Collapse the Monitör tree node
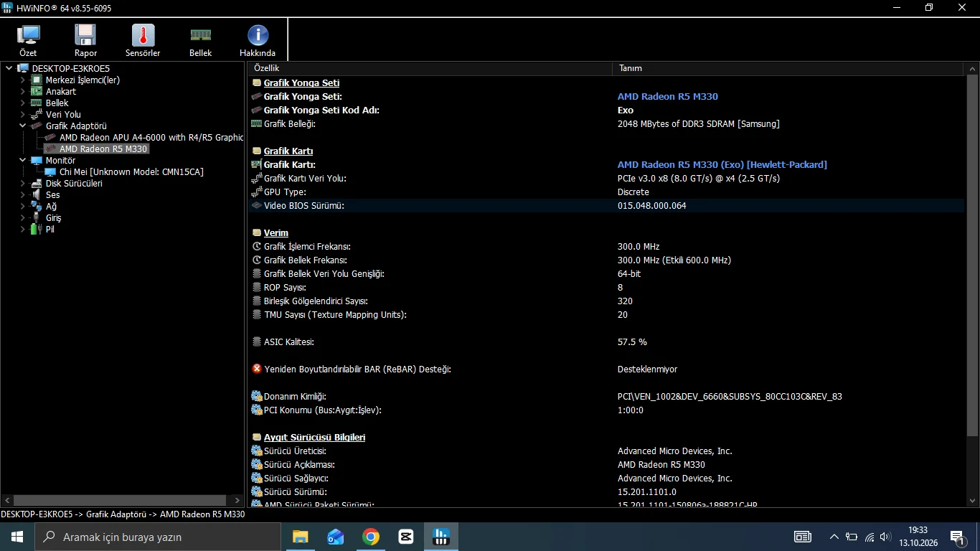980x551 pixels. [23, 161]
